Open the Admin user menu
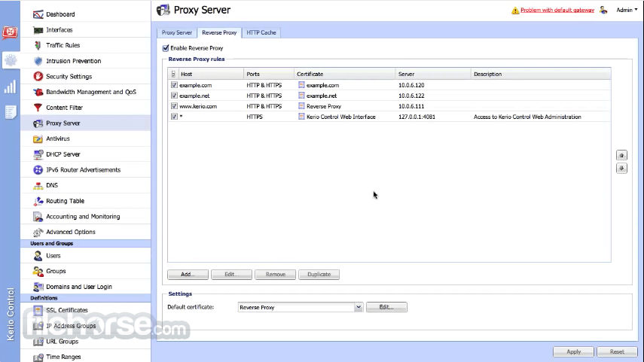The height and width of the screenshot is (362, 644). point(627,11)
